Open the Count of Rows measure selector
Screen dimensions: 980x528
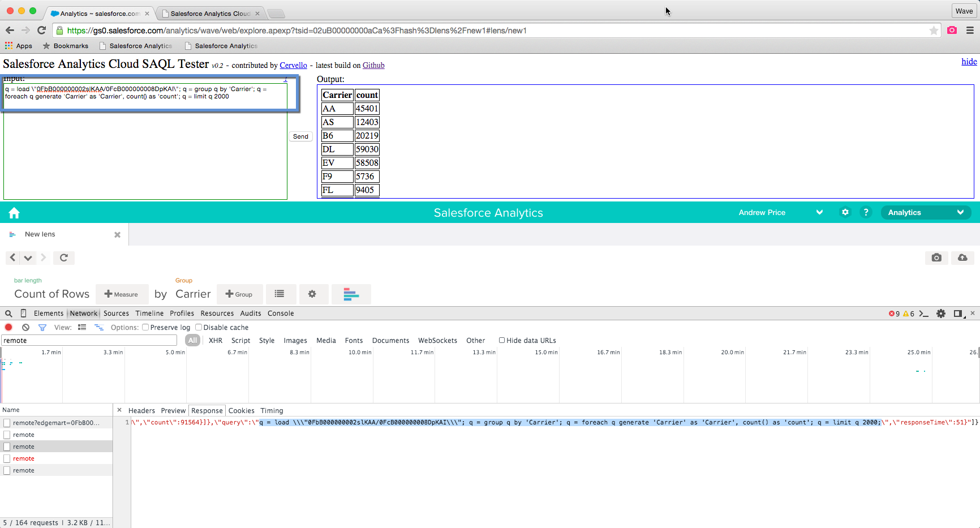(51, 294)
